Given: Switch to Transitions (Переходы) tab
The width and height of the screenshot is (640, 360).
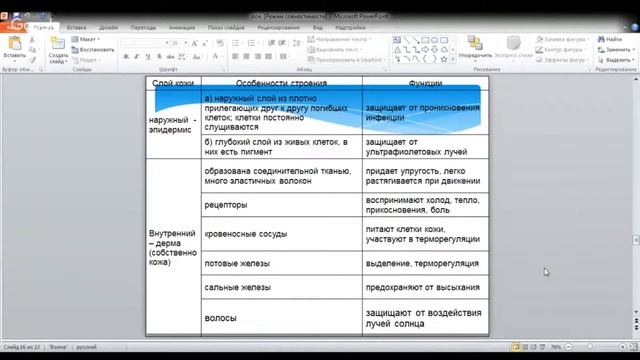Looking at the screenshot, I should click(x=143, y=28).
